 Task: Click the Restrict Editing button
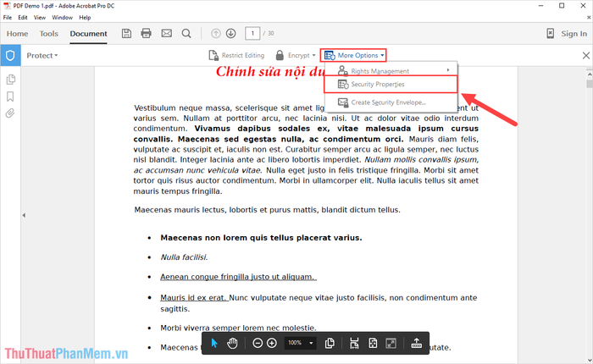pos(236,56)
